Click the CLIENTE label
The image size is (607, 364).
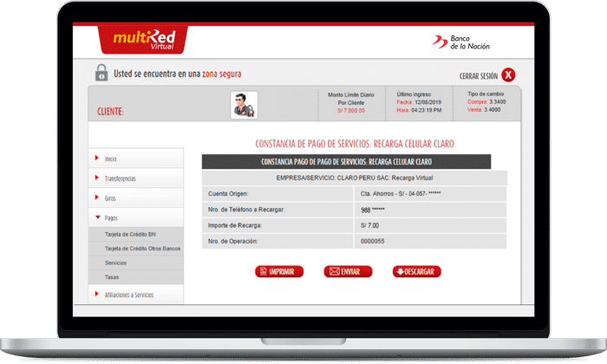pos(110,112)
